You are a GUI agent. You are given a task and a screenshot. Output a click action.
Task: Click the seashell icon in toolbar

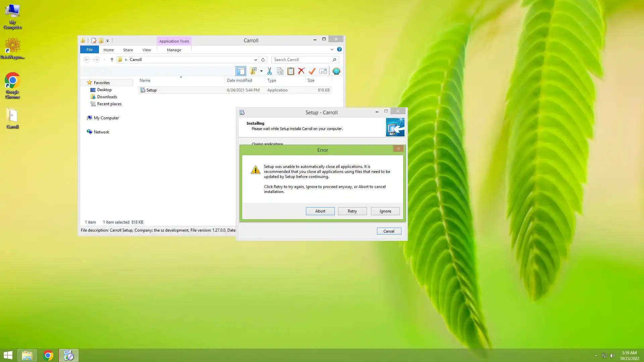tap(336, 71)
